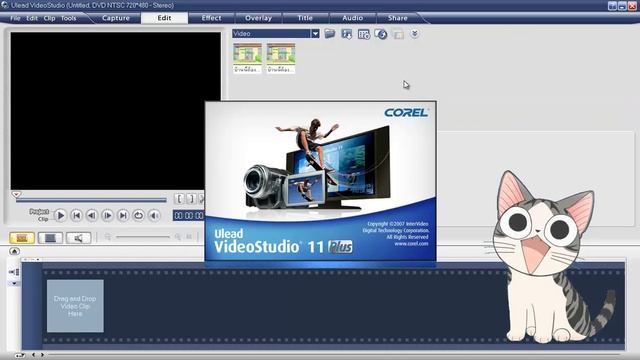Viewport: 640px width, 360px height.
Task: Go to the Title step tab
Action: coord(305,18)
